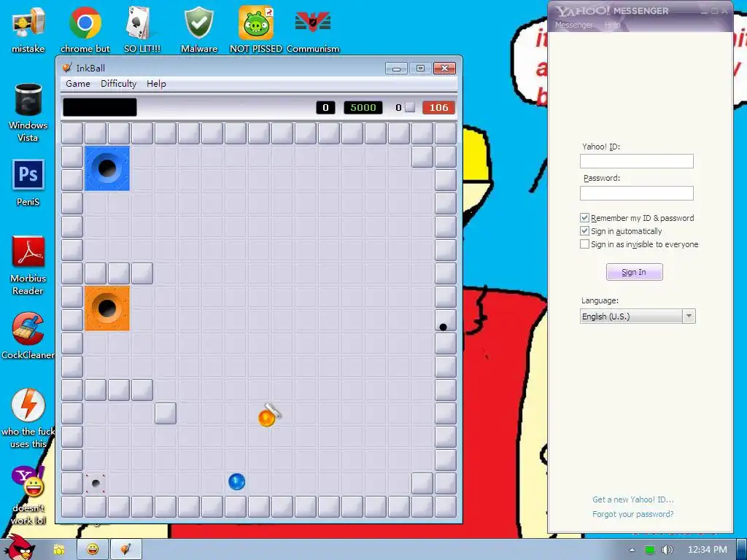Image resolution: width=747 pixels, height=560 pixels.
Task: Click the black dot on the right wall
Action: tap(443, 327)
